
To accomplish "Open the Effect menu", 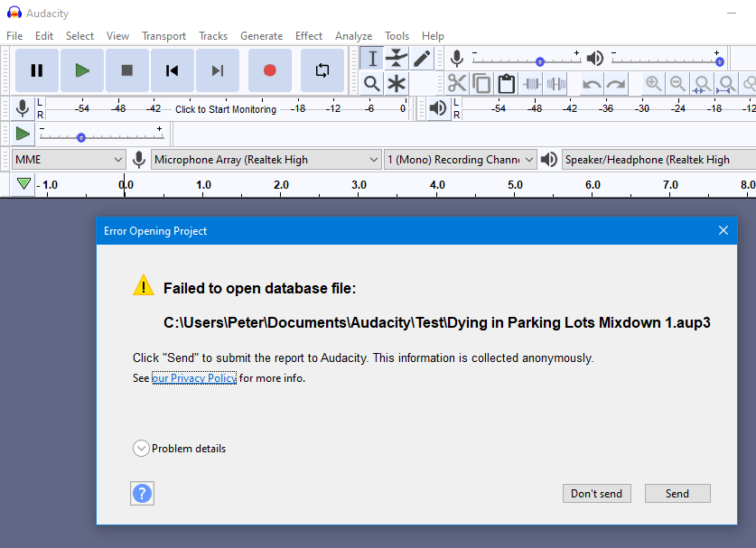I will point(309,36).
